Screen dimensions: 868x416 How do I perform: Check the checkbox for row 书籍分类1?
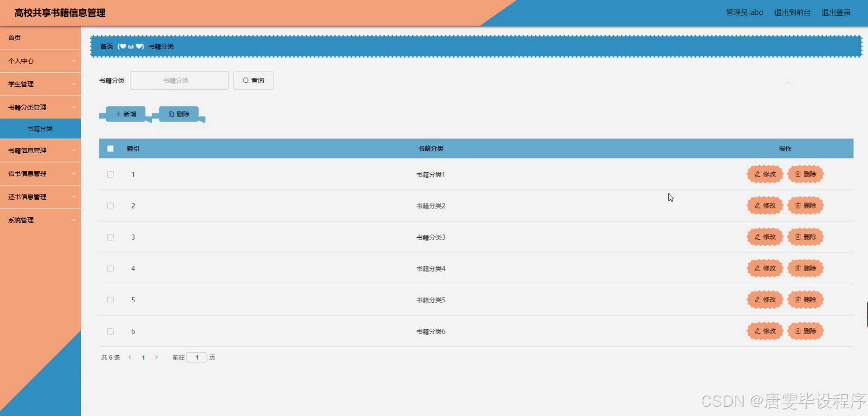pos(110,175)
